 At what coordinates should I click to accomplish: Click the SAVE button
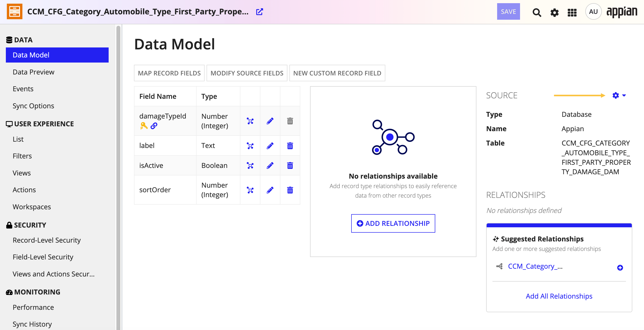pos(508,11)
